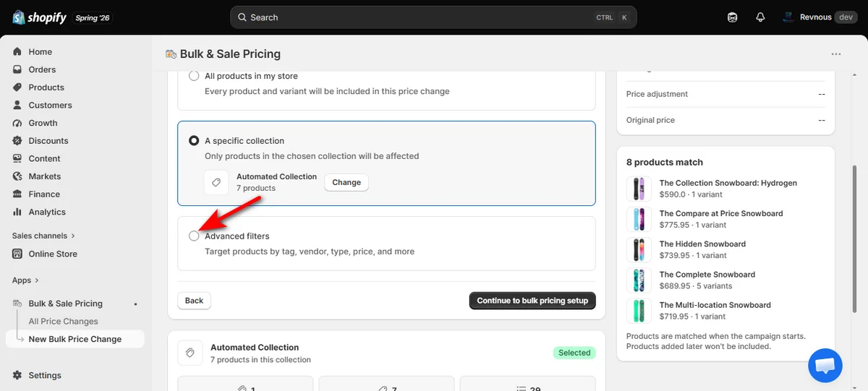Select All products in my store option
This screenshot has height=391, width=868.
tap(194, 76)
